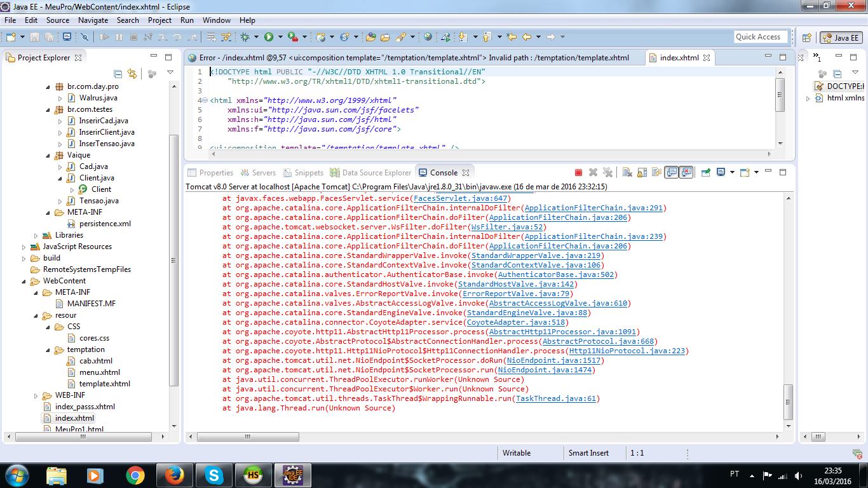Open the Source menu
The height and width of the screenshot is (488, 868).
58,20
